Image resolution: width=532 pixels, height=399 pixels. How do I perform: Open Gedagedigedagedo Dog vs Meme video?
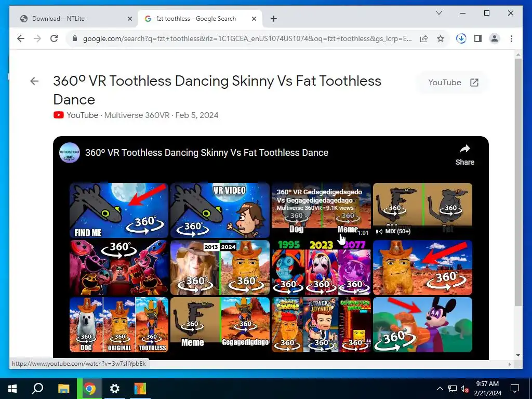(x=321, y=210)
